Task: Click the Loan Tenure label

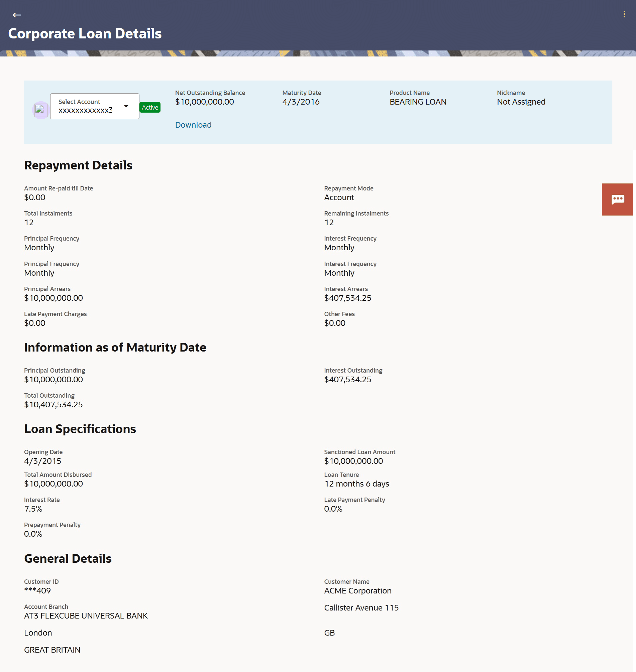Action: click(341, 475)
